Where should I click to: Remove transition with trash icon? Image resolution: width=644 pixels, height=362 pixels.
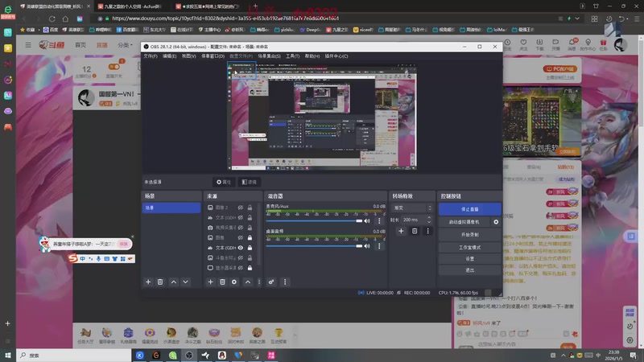click(415, 231)
